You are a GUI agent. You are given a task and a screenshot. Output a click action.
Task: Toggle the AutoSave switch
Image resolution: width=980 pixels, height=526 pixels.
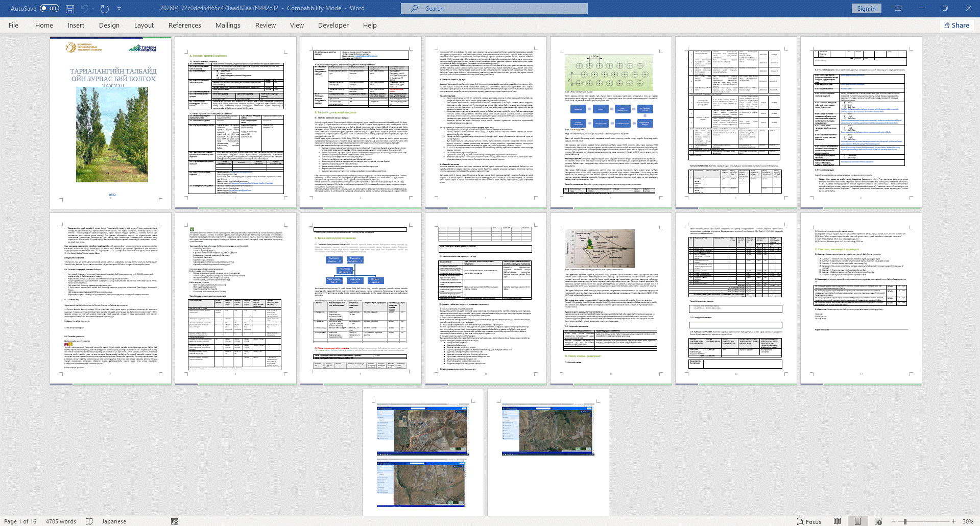[x=49, y=9]
